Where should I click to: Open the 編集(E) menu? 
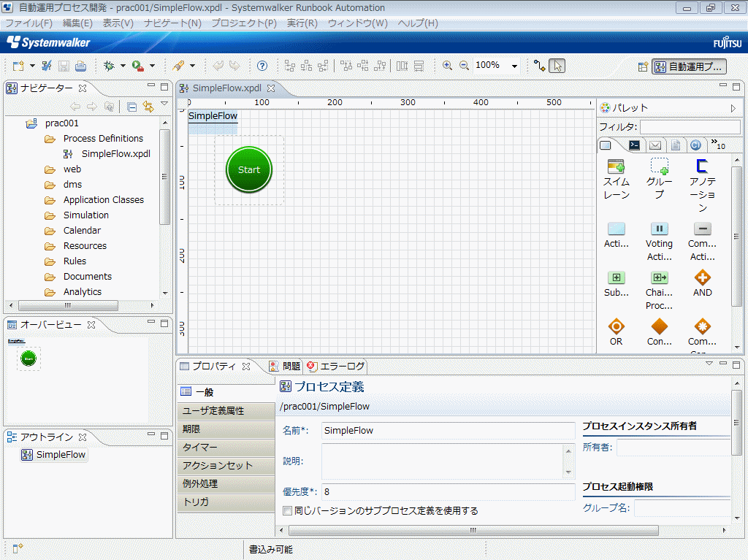click(x=77, y=23)
